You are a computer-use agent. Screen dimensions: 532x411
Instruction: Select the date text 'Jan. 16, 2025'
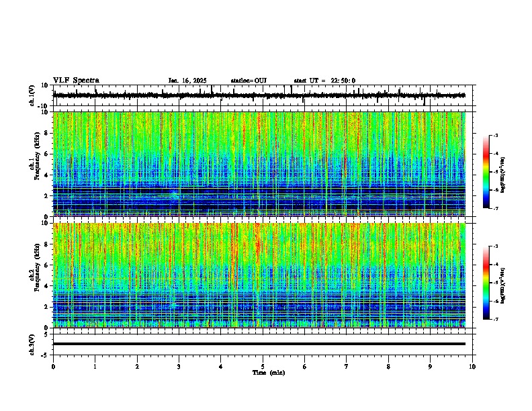(187, 81)
